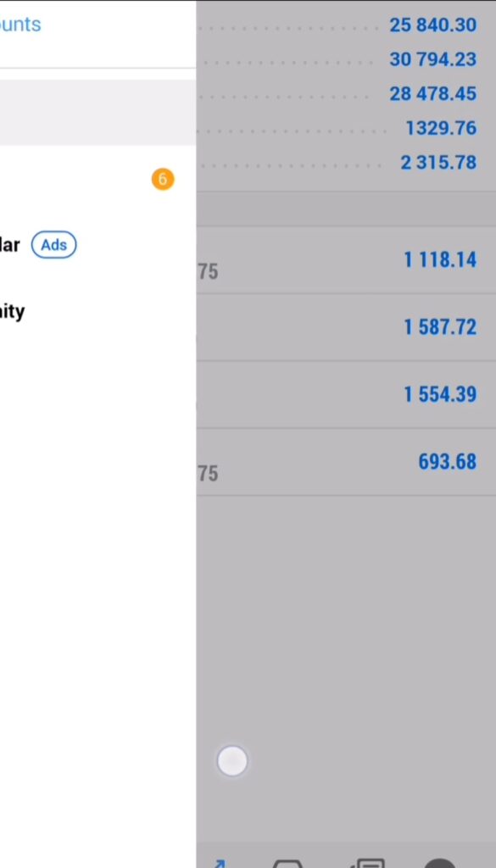The width and height of the screenshot is (496, 868).
Task: Select the position with profit 1 118.14
Action: 346,259
